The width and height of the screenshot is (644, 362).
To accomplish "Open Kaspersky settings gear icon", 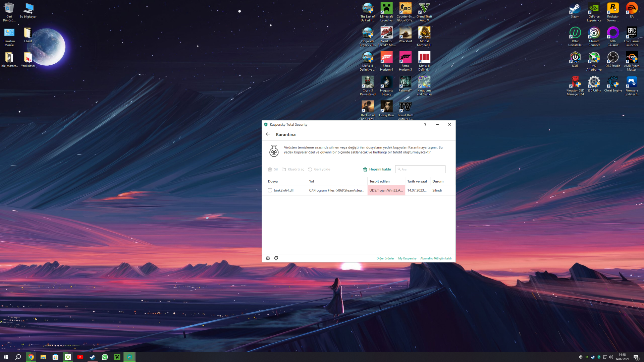I will [x=268, y=258].
